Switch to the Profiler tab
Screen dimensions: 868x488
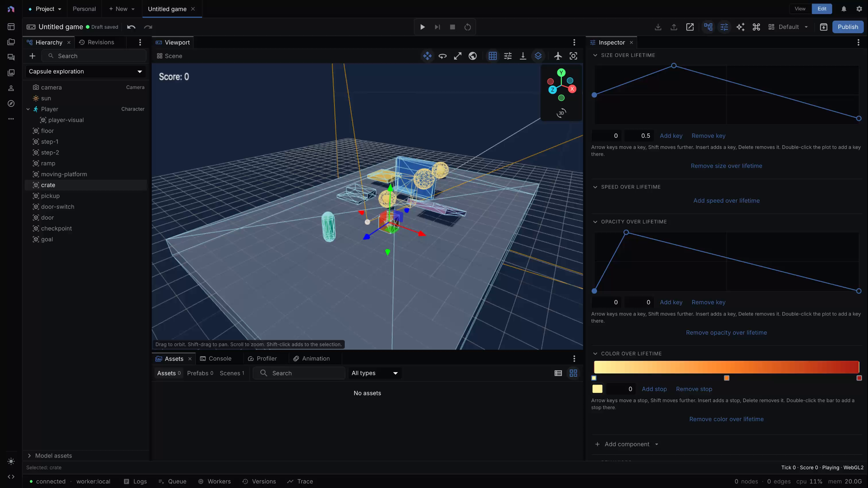[x=262, y=359]
